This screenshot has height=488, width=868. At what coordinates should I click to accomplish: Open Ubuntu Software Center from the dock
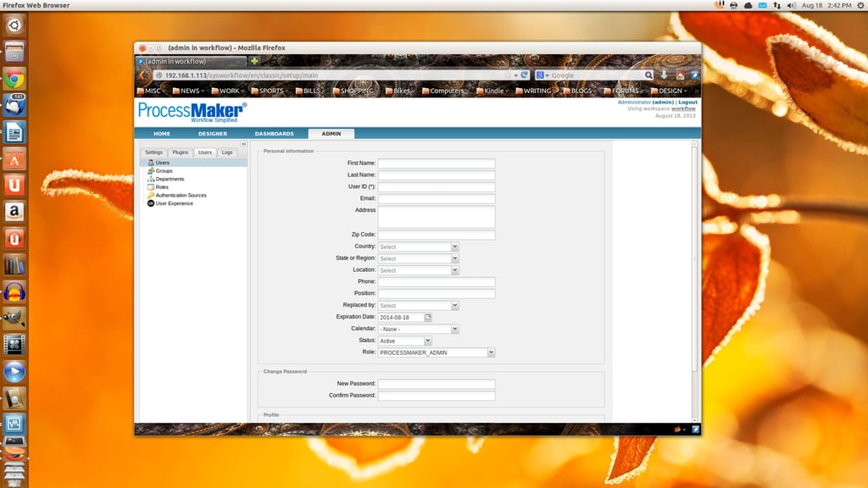[x=14, y=158]
